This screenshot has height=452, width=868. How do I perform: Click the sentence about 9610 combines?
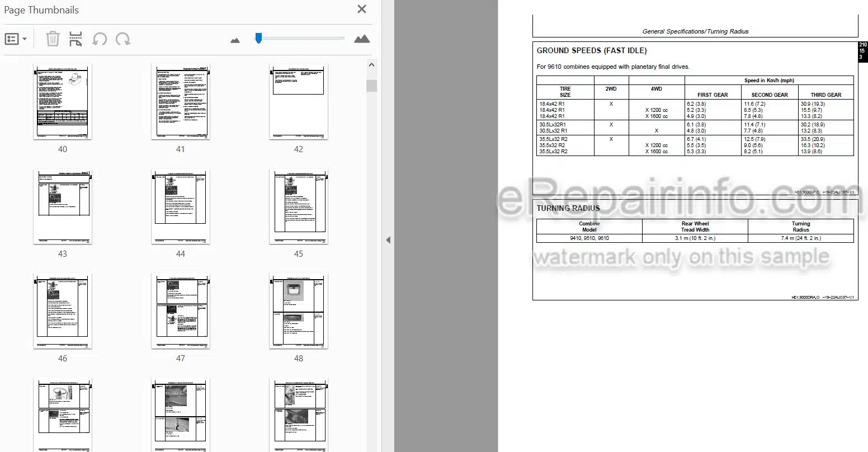pos(613,67)
